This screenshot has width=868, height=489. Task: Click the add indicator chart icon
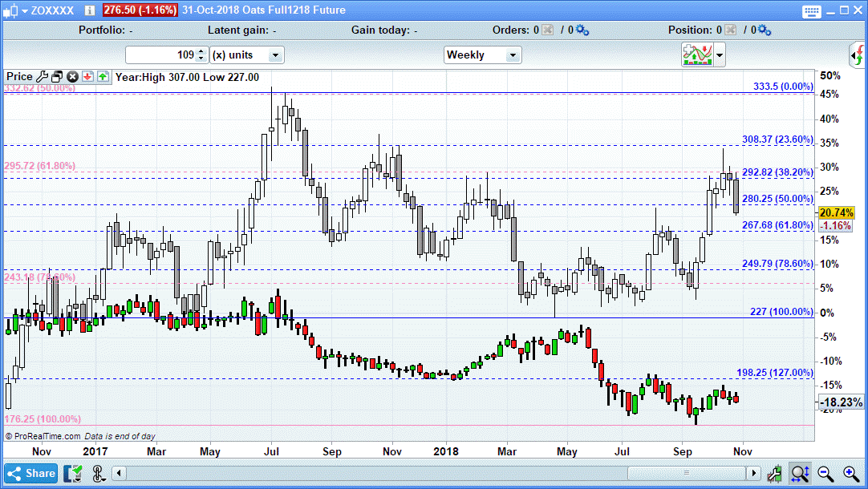tap(697, 55)
